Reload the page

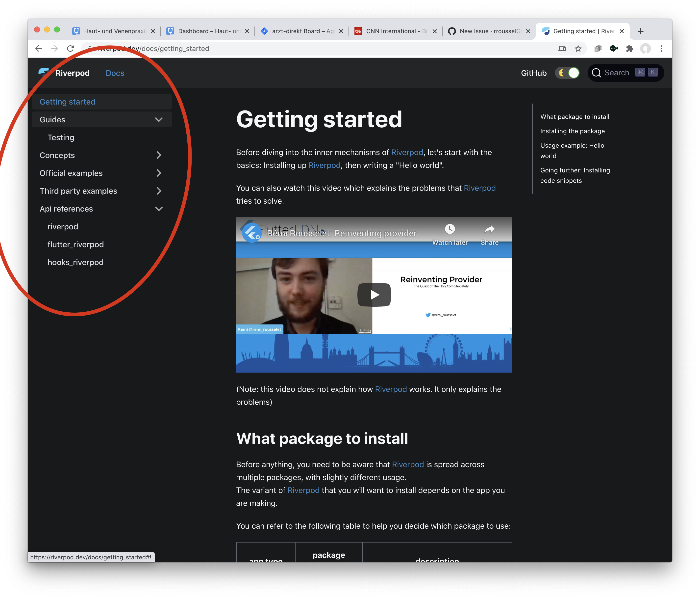tap(71, 48)
